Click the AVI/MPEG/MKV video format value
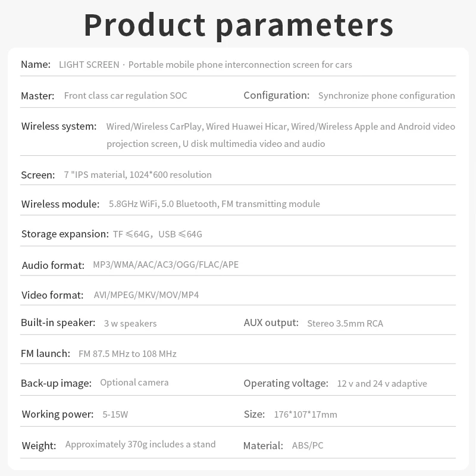 pos(146,295)
